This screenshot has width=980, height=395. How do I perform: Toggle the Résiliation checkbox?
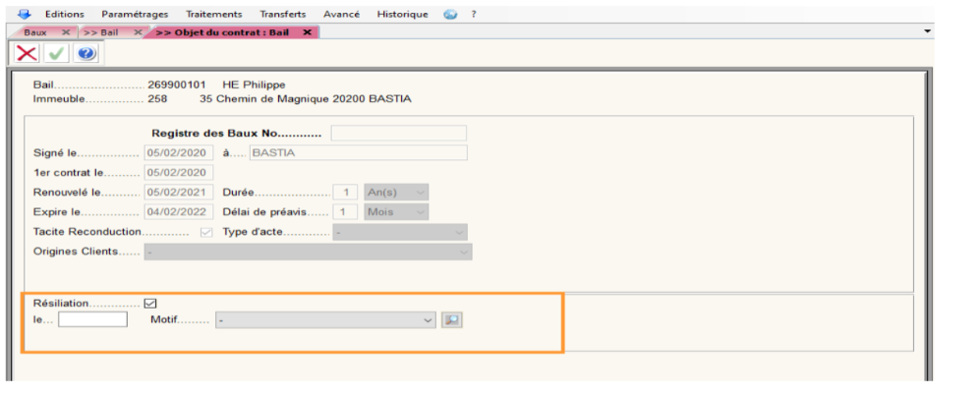point(150,304)
